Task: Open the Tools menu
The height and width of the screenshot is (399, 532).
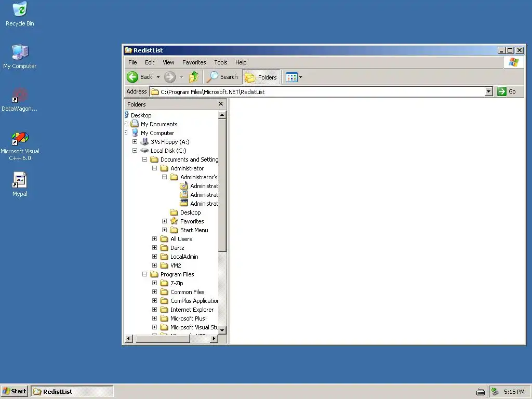Action: (220, 62)
